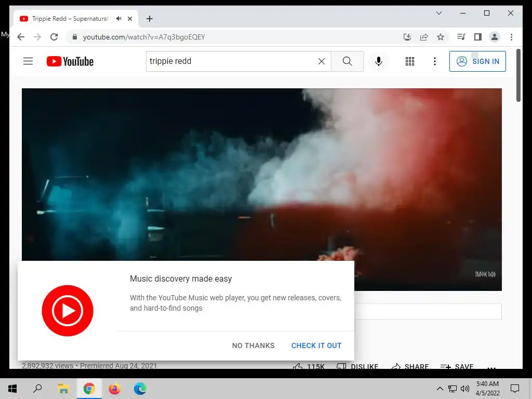This screenshot has height=399, width=532.
Task: Open the Chrome profile avatar
Action: (x=495, y=37)
